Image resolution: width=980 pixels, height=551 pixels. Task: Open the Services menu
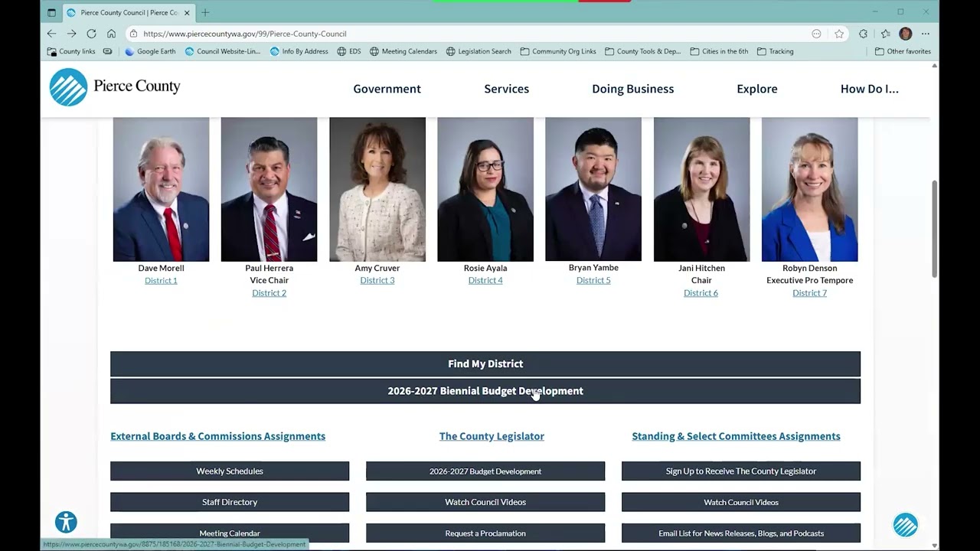tap(506, 89)
